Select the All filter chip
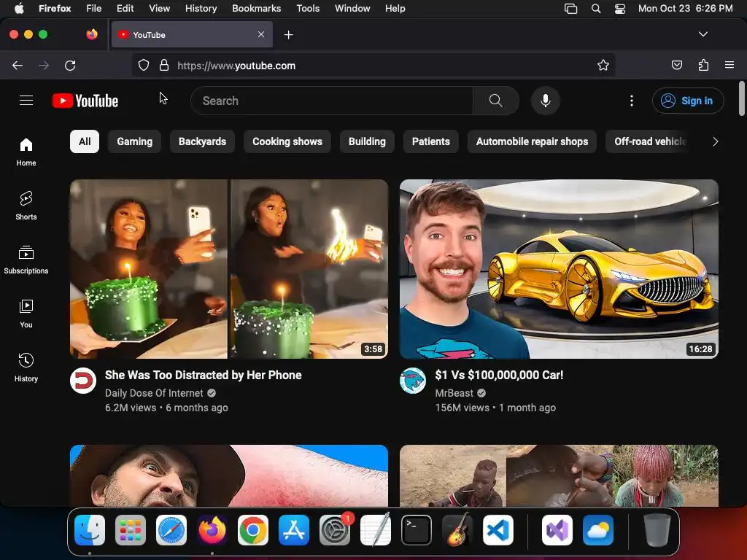 [x=85, y=141]
